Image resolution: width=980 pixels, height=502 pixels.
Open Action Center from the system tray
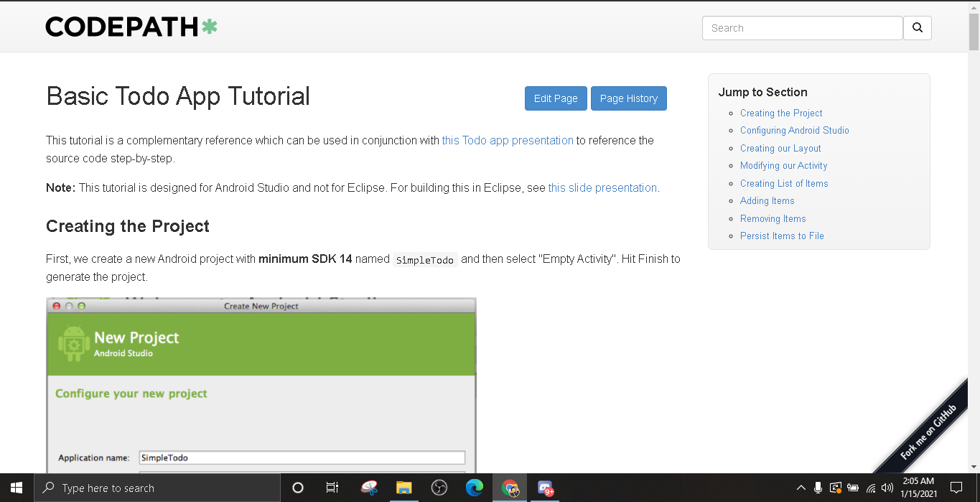pyautogui.click(x=956, y=488)
